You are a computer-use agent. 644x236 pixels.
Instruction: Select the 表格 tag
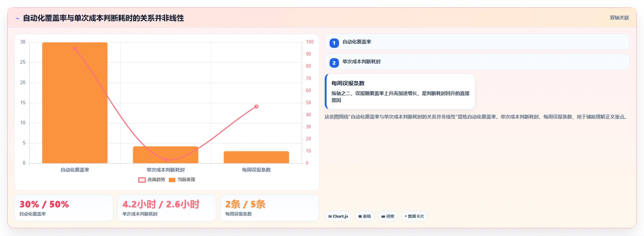(365, 216)
